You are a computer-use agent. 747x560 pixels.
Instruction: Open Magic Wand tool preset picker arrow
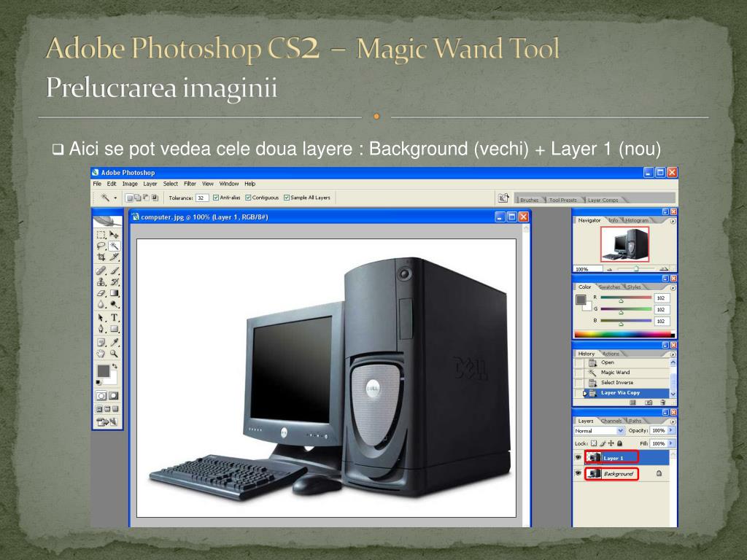tap(115, 198)
